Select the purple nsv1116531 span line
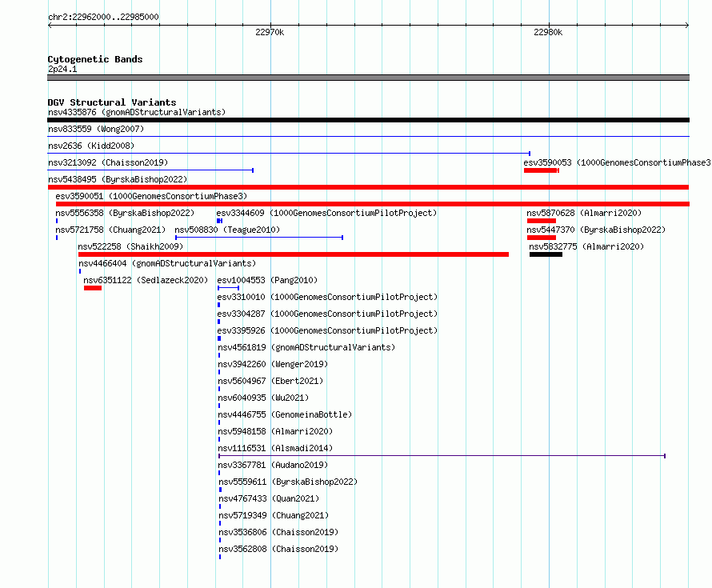The height and width of the screenshot is (588, 712). [442, 456]
